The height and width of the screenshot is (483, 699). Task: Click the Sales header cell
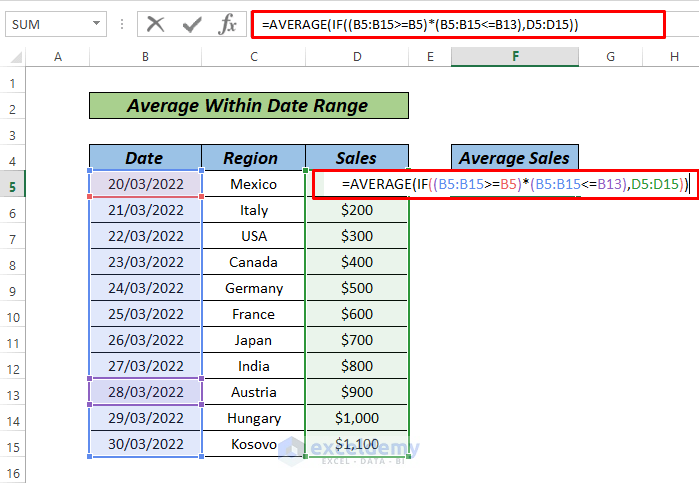coord(357,158)
